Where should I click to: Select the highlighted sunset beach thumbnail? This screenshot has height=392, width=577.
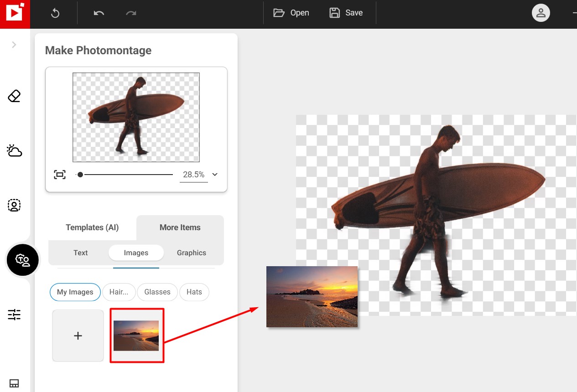136,335
